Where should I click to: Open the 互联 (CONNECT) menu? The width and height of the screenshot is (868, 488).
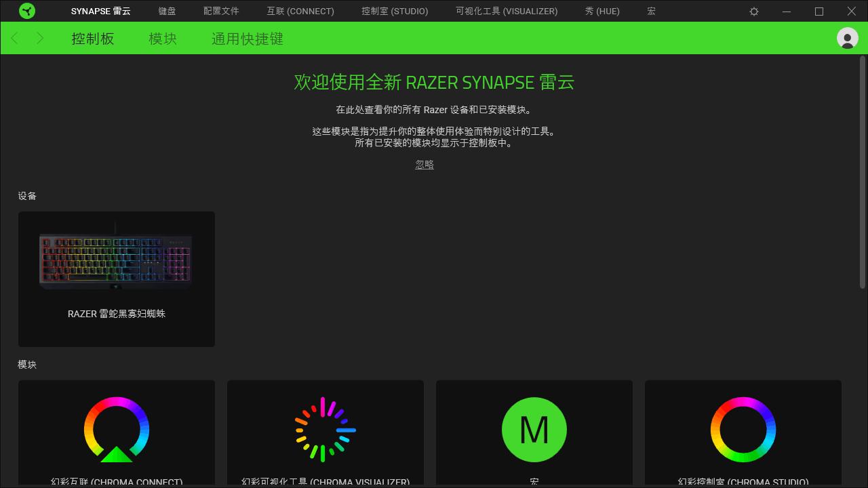pyautogui.click(x=300, y=11)
